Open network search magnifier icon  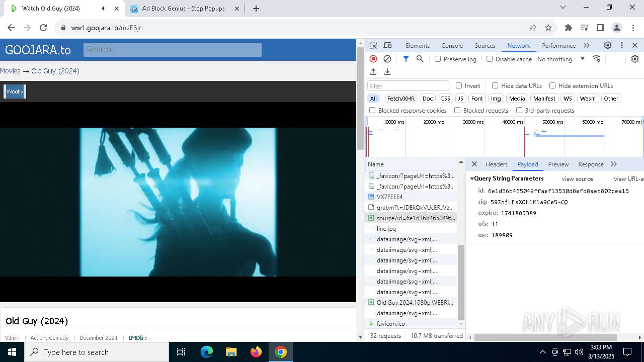pyautogui.click(x=420, y=59)
